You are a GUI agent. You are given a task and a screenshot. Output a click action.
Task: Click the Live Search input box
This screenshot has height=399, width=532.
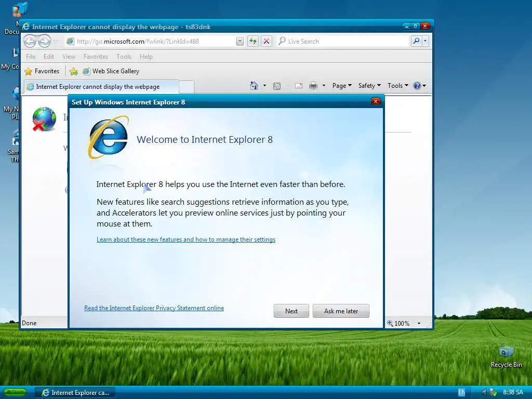click(343, 42)
